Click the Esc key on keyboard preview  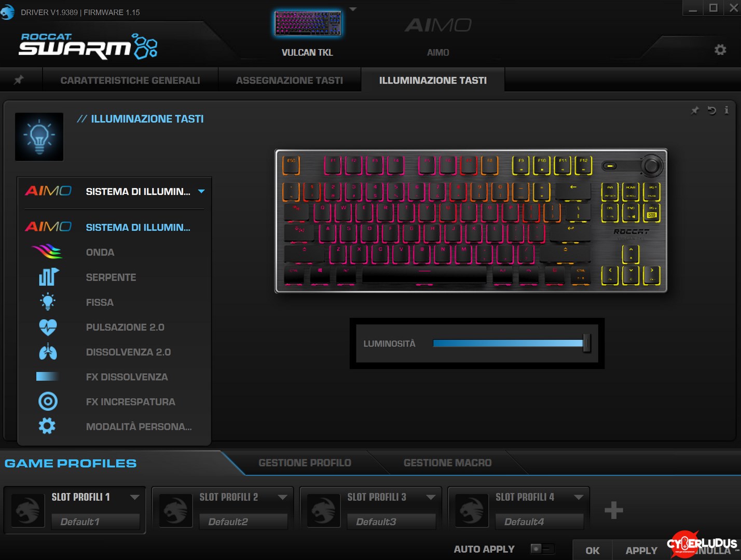pos(291,165)
